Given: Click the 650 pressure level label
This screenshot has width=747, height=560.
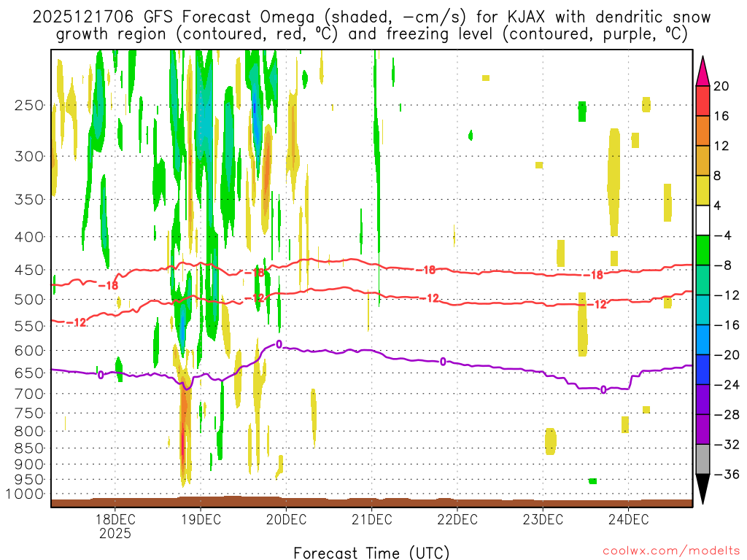Looking at the screenshot, I should point(29,373).
